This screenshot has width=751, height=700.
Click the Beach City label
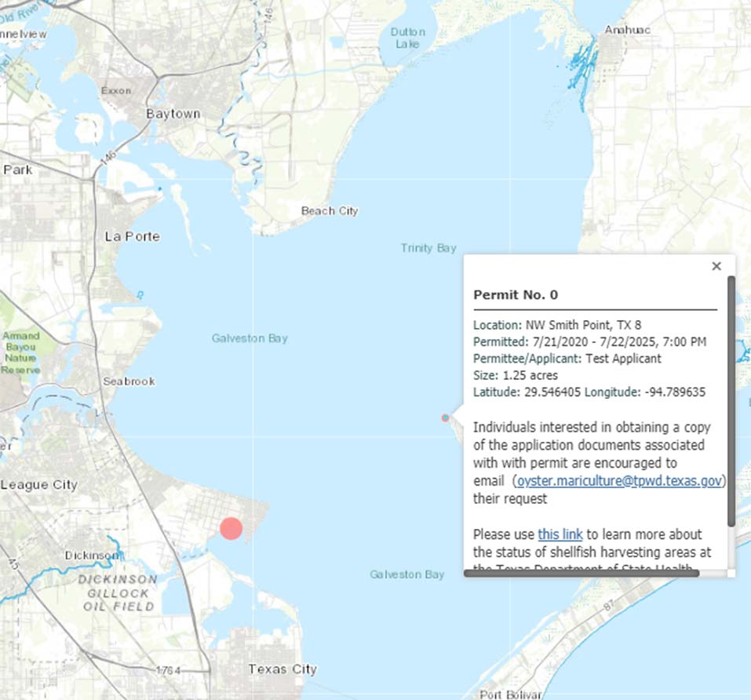[330, 210]
